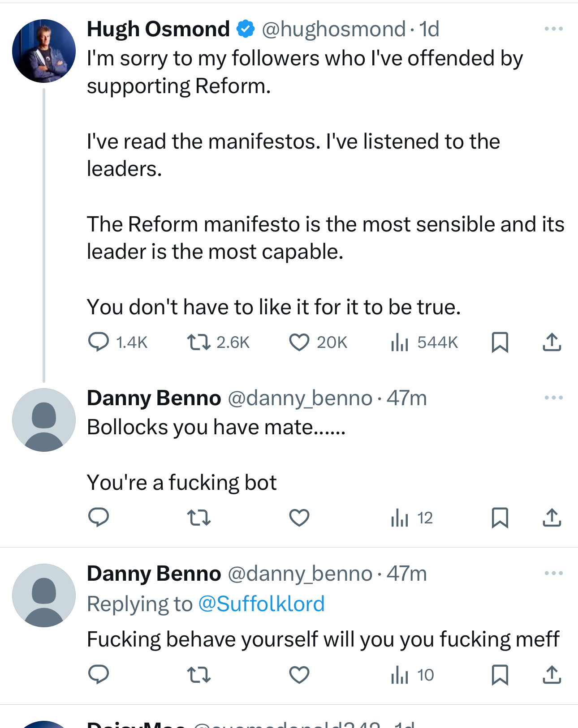View the @danny_benno handle on first reply
The height and width of the screenshot is (728, 578).
point(300,398)
